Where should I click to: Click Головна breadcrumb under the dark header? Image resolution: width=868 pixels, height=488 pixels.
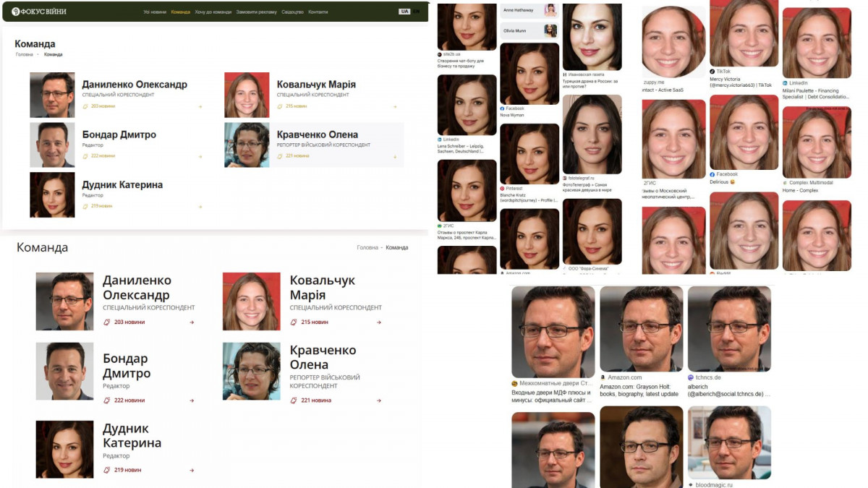pos(25,54)
